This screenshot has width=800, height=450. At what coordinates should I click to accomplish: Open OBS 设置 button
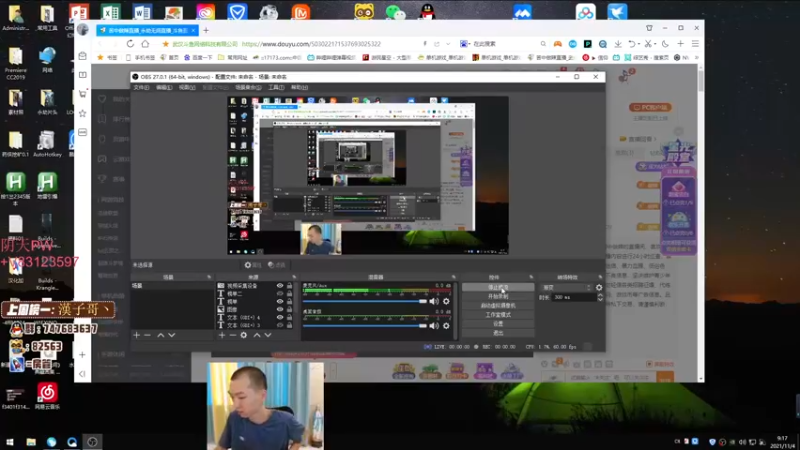point(498,324)
